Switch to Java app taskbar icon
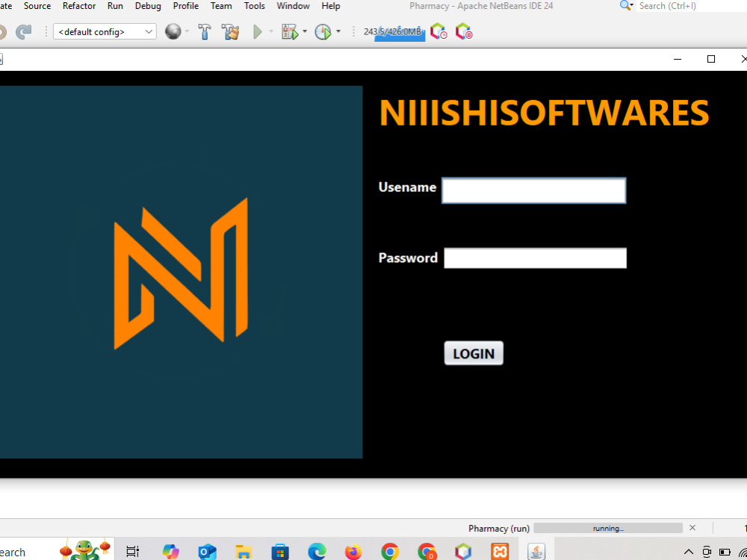Viewport: 747px width, 560px height. click(x=536, y=552)
